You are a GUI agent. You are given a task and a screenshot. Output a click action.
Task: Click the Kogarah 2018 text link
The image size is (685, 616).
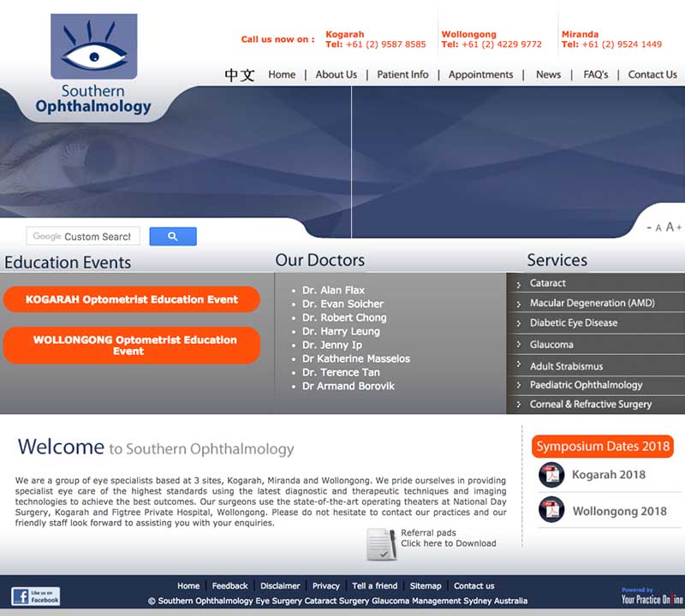tap(609, 475)
